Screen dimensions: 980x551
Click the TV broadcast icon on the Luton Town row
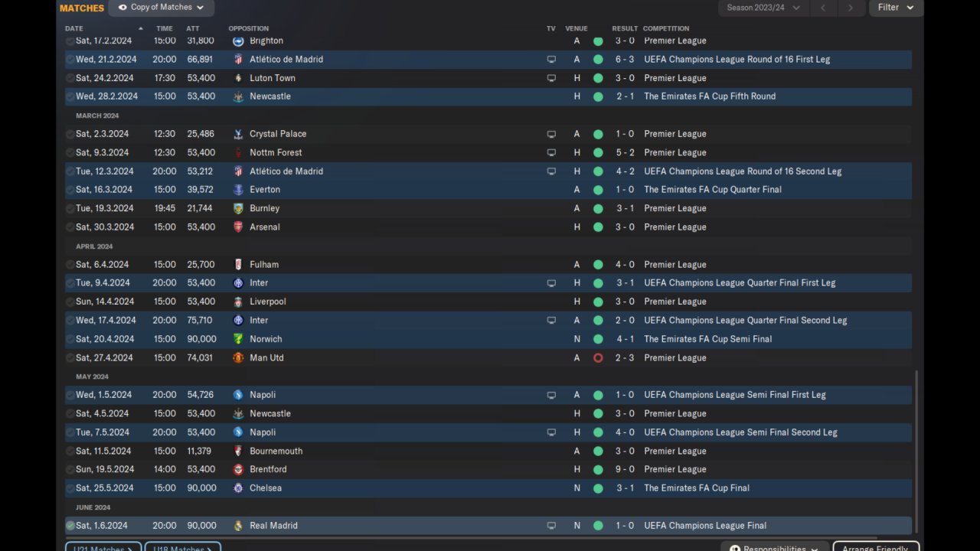tap(551, 78)
